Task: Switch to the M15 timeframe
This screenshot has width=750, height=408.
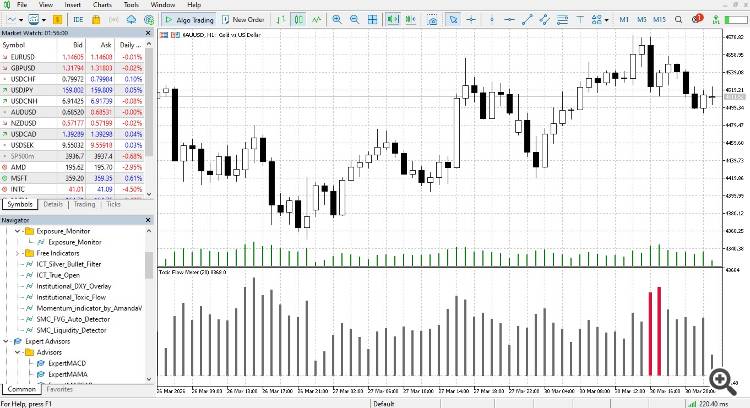Action: click(x=659, y=20)
